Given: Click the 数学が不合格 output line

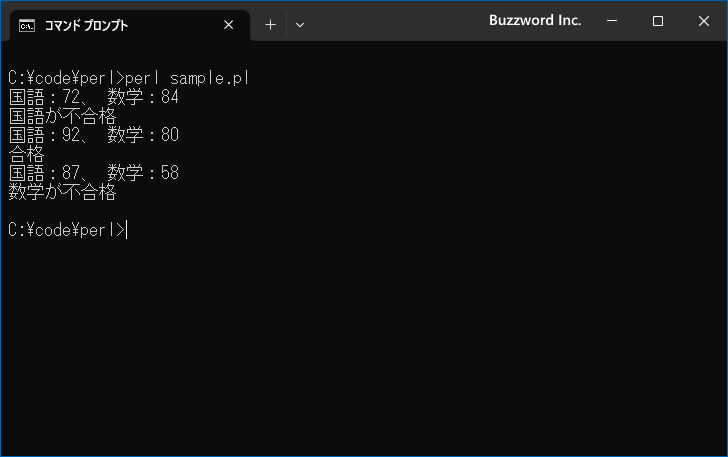Looking at the screenshot, I should click(62, 192).
